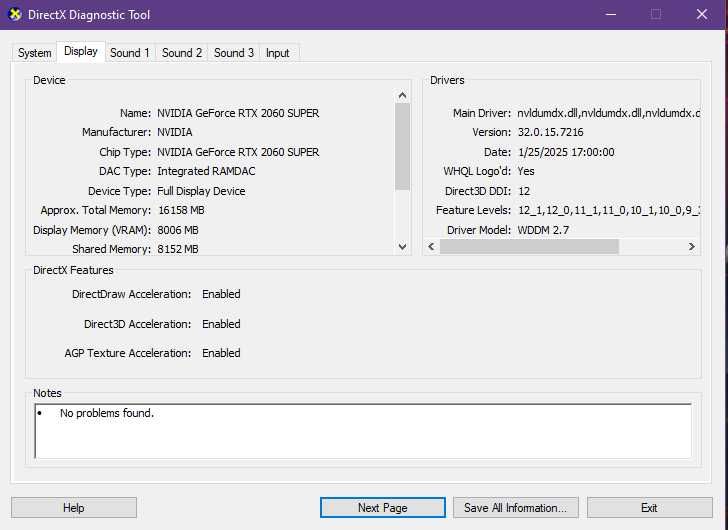The height and width of the screenshot is (530, 728).
Task: Click Device list scroll up arrow
Action: click(x=403, y=96)
